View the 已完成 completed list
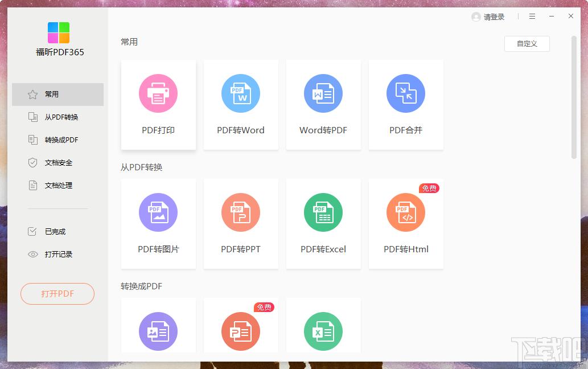The width and height of the screenshot is (588, 369). pyautogui.click(x=57, y=231)
